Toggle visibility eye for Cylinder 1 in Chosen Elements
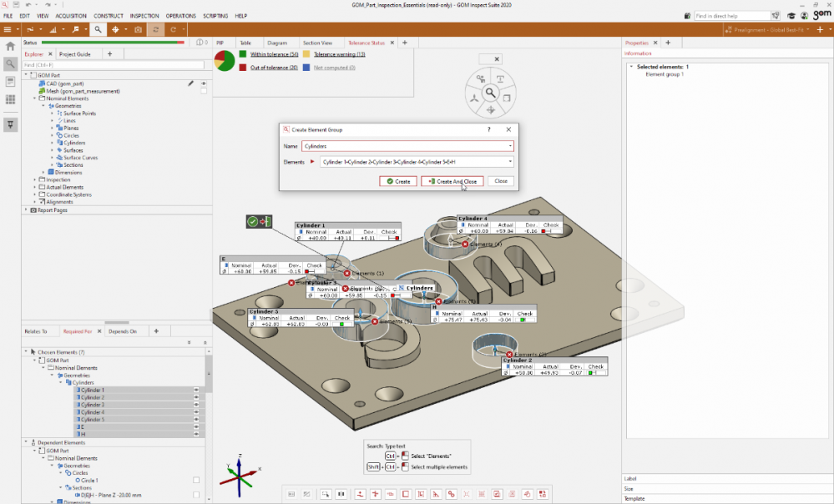The height and width of the screenshot is (504, 834). tap(197, 390)
